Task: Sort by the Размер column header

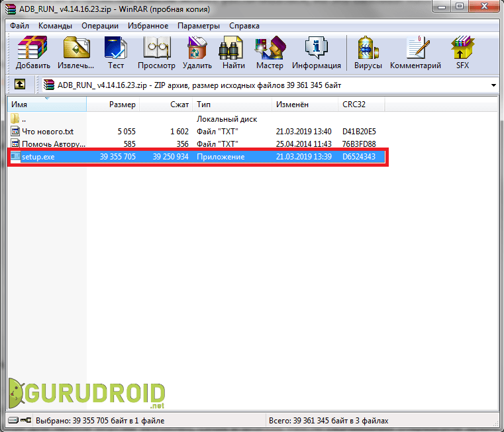Action: click(113, 104)
